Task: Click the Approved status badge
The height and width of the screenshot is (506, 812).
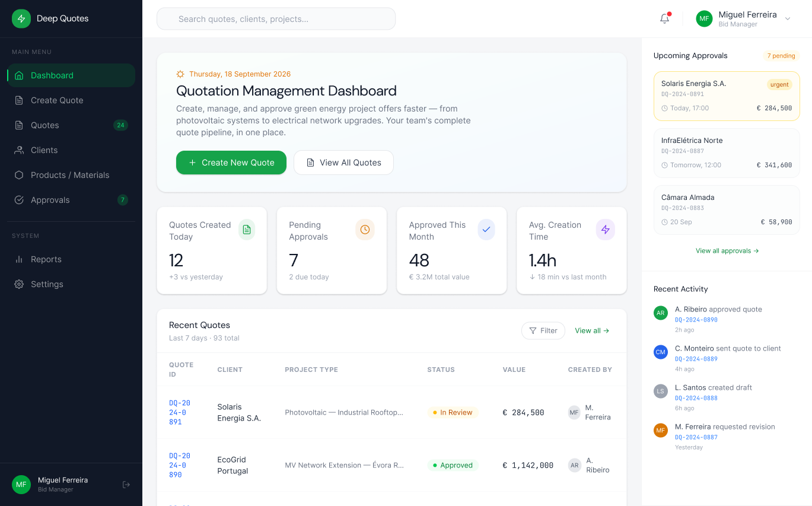Action: pos(453,465)
